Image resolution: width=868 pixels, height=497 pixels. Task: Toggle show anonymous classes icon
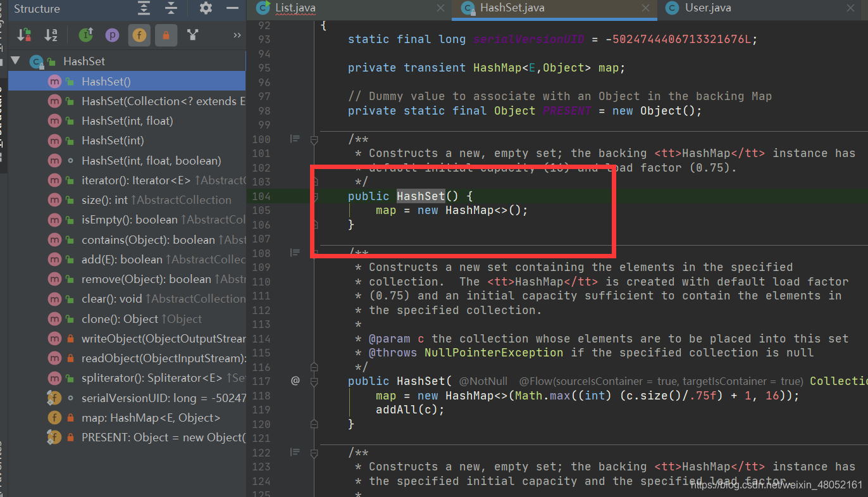[x=192, y=35]
